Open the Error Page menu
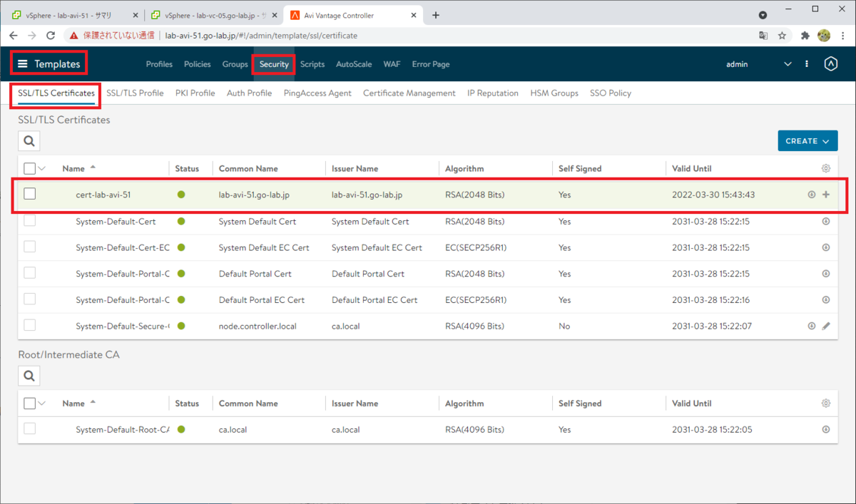 point(431,64)
